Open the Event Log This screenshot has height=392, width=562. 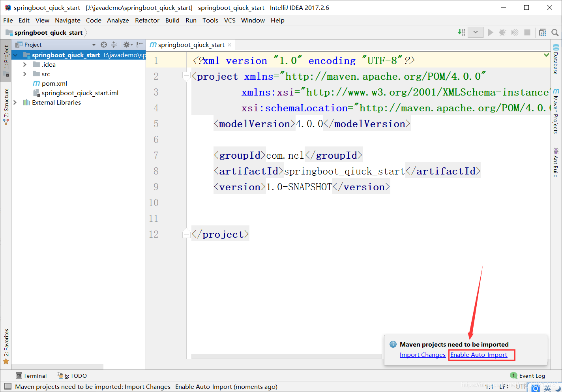pyautogui.click(x=528, y=376)
